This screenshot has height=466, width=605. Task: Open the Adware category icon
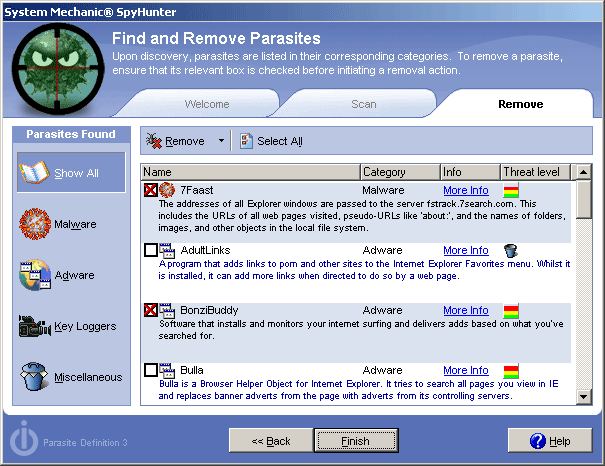click(35, 275)
